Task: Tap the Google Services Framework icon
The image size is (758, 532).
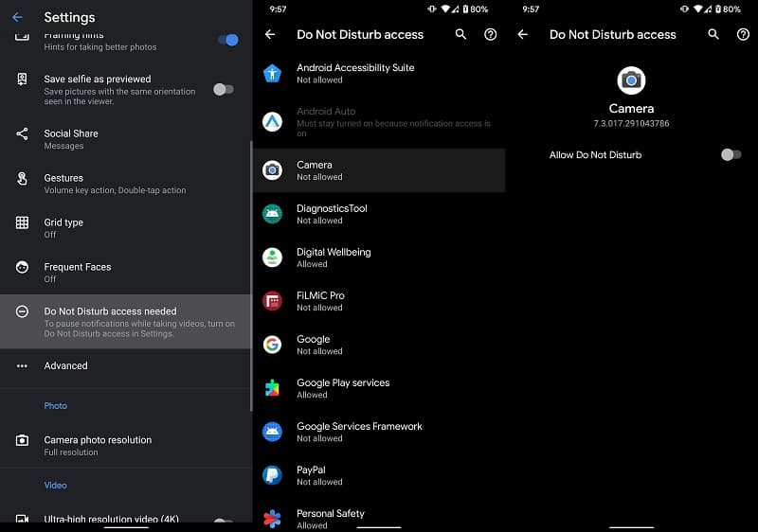Action: (x=272, y=432)
